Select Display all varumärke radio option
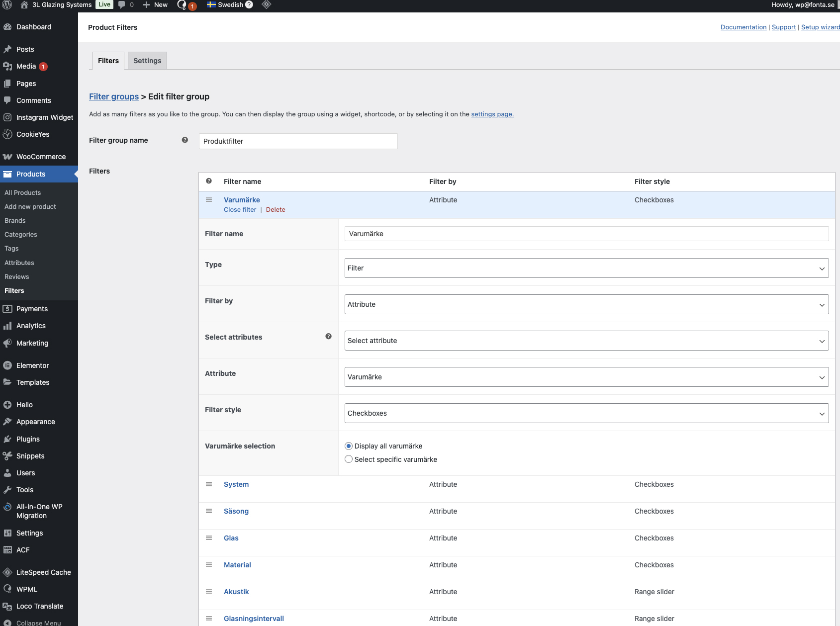 tap(349, 446)
